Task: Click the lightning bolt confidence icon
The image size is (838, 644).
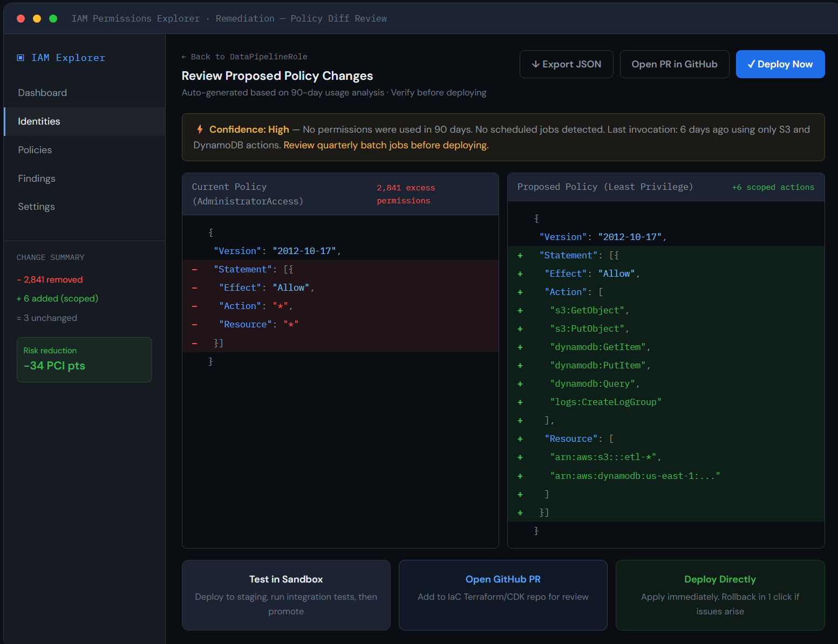Action: tap(200, 129)
